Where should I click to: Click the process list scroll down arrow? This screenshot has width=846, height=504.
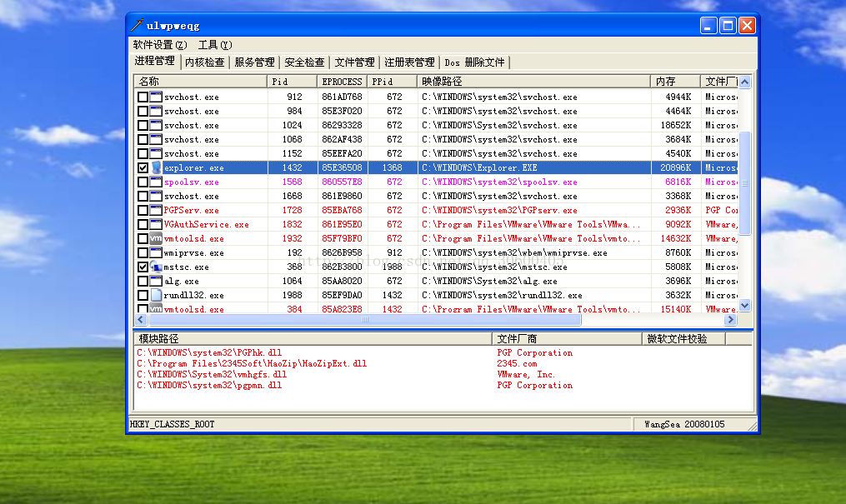tap(744, 306)
